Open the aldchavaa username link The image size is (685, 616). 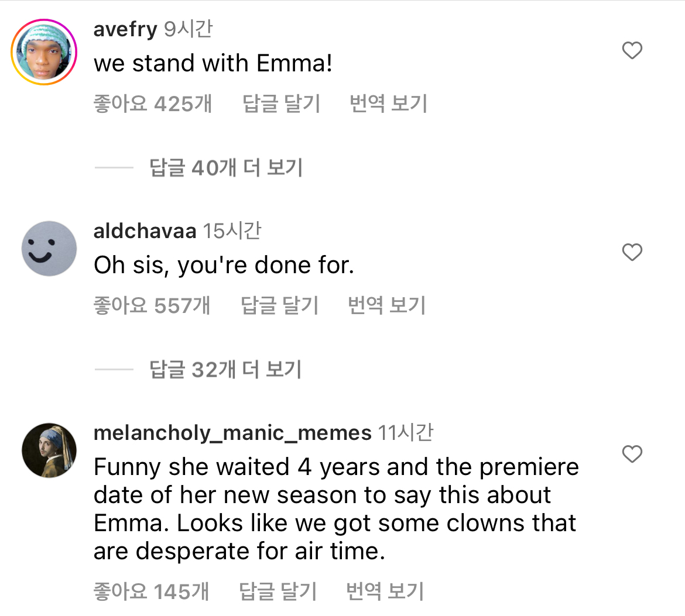tap(145, 231)
